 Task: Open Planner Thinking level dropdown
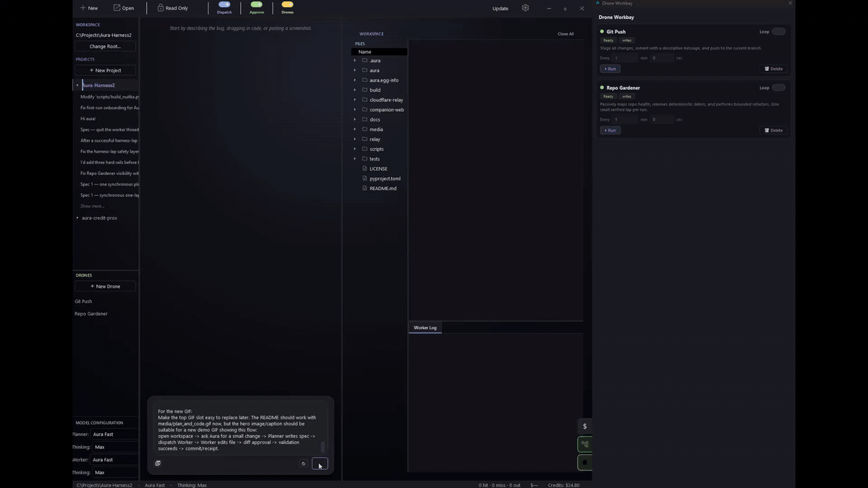114,447
